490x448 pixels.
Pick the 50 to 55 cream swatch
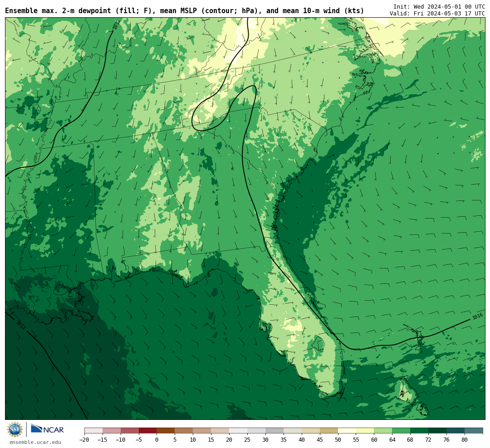(x=347, y=431)
